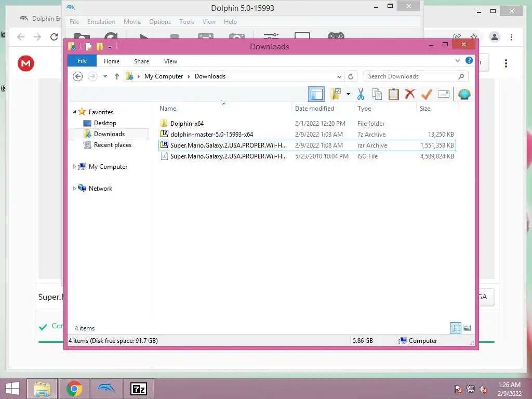Expand breadcrumb arrow after My Computer

[189, 76]
